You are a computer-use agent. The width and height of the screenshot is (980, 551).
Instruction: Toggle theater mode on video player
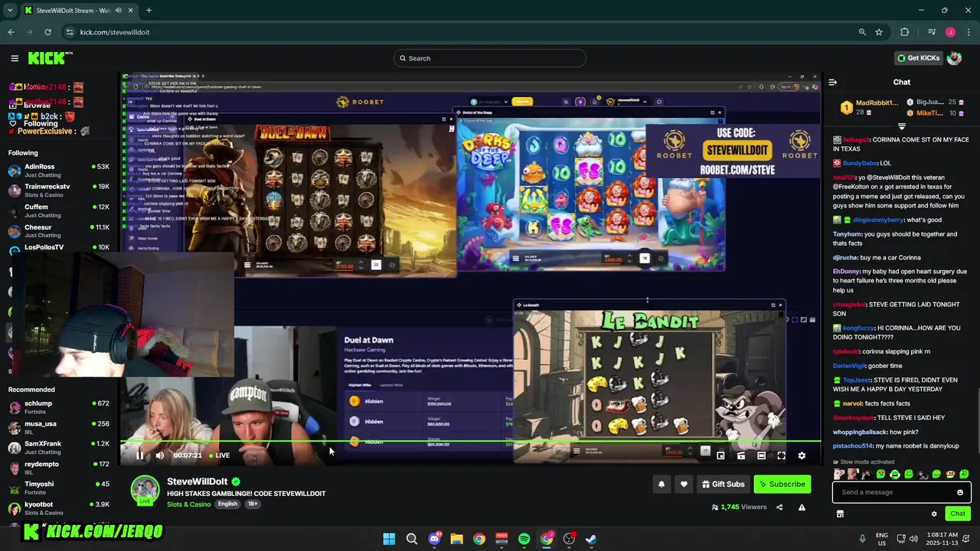tap(761, 455)
